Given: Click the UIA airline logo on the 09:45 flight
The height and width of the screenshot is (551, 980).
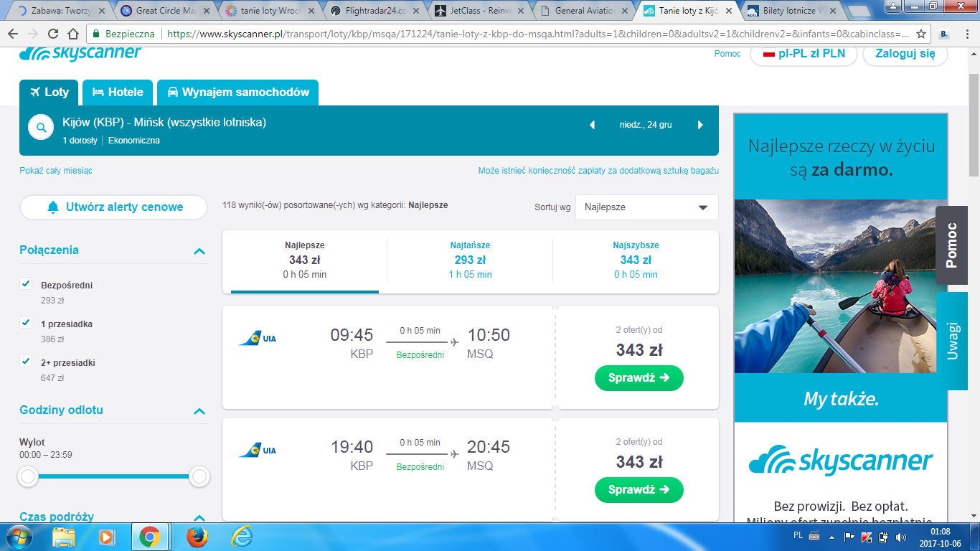Looking at the screenshot, I should click(x=257, y=338).
